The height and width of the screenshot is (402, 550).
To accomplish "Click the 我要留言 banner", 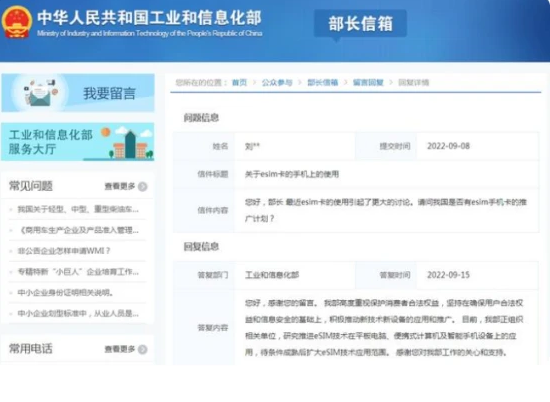I will point(78,93).
